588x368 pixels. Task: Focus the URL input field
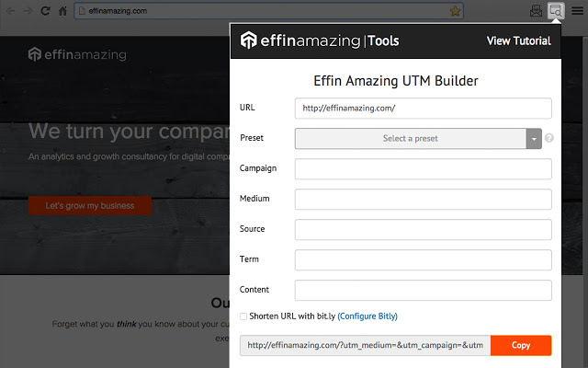(423, 109)
